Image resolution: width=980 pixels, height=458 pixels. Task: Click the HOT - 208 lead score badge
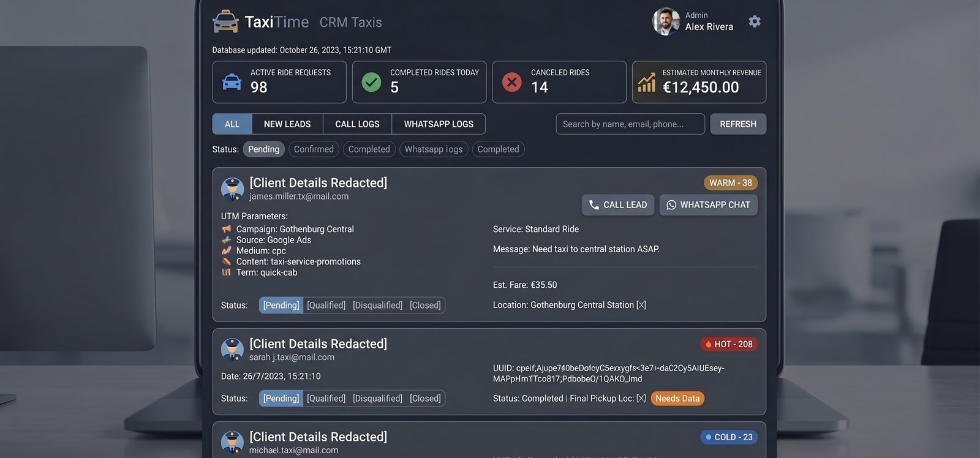(x=729, y=344)
